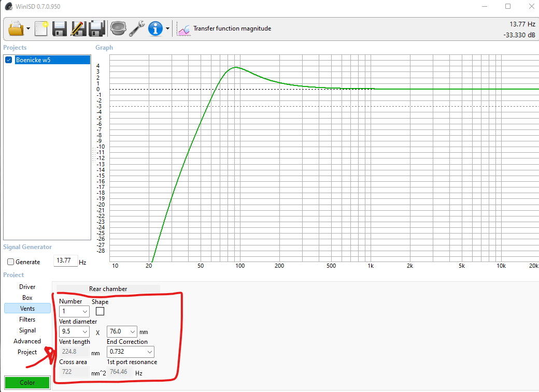Click Transfer function magnitude label
This screenshot has height=392, width=539.
(x=232, y=28)
